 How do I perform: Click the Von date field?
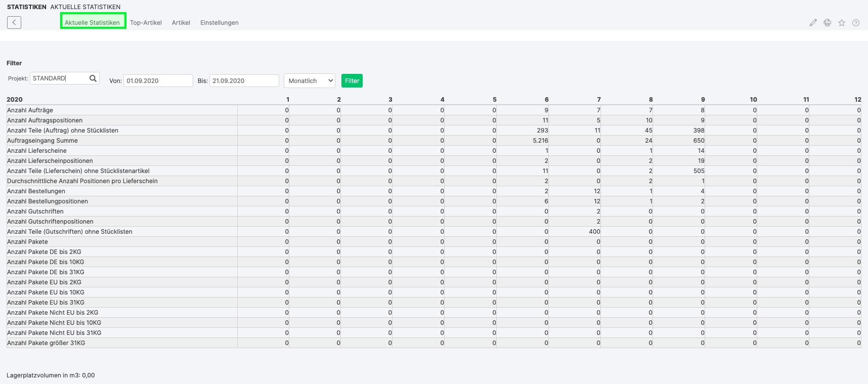158,81
